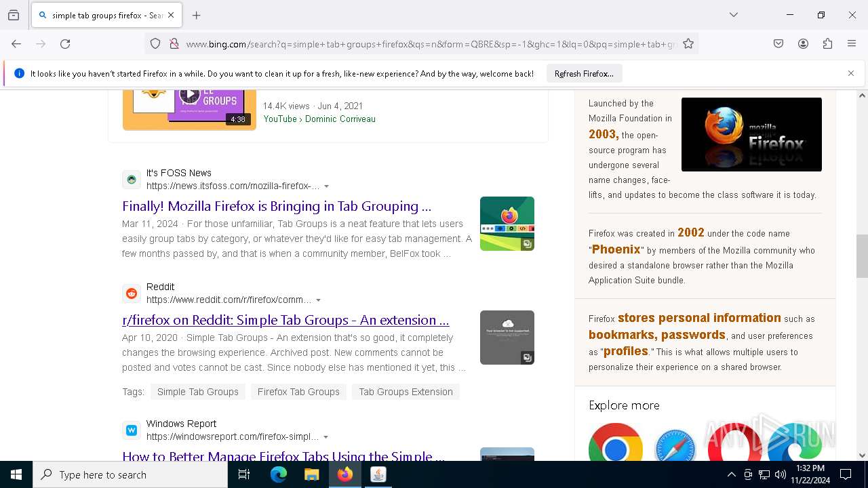Open the Reddit result thumbnail image
Viewport: 868px width, 488px height.
click(507, 338)
